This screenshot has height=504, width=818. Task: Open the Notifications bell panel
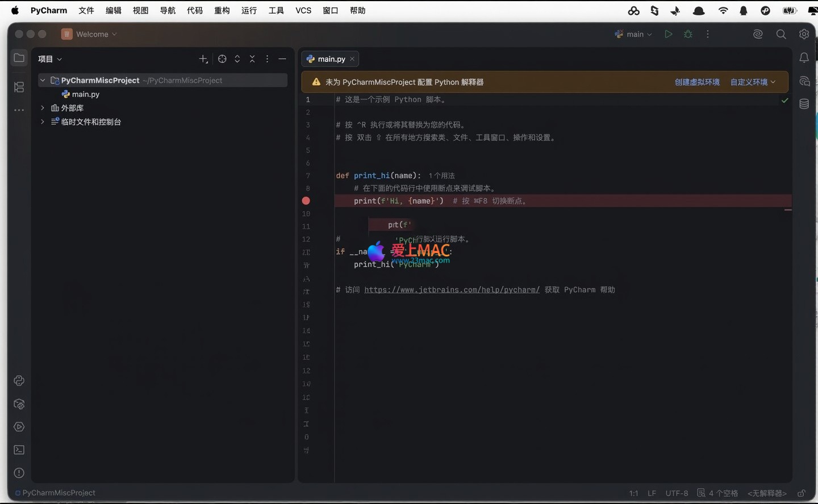click(x=804, y=58)
